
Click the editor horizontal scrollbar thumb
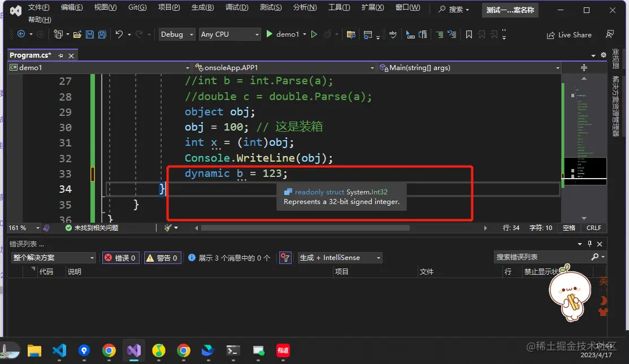pyautogui.click(x=305, y=228)
